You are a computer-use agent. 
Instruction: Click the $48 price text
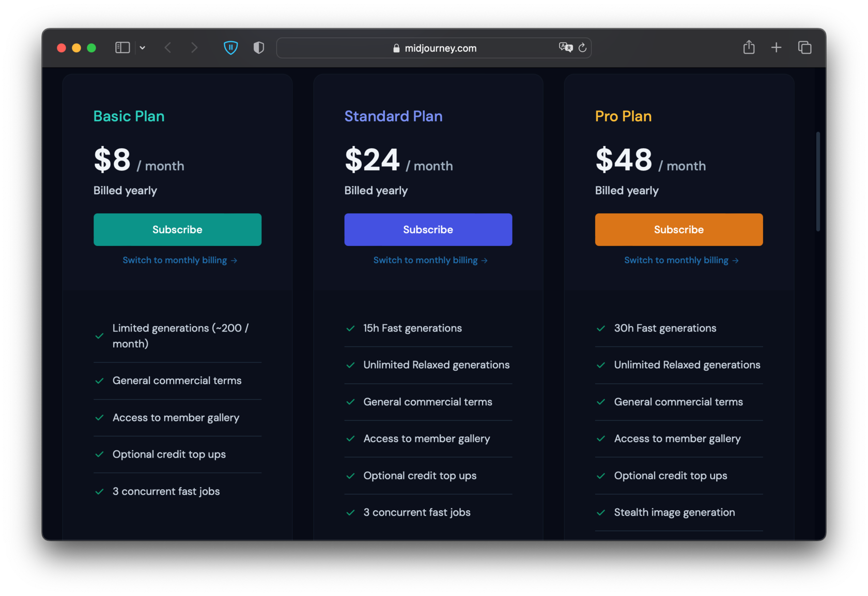[x=624, y=160]
